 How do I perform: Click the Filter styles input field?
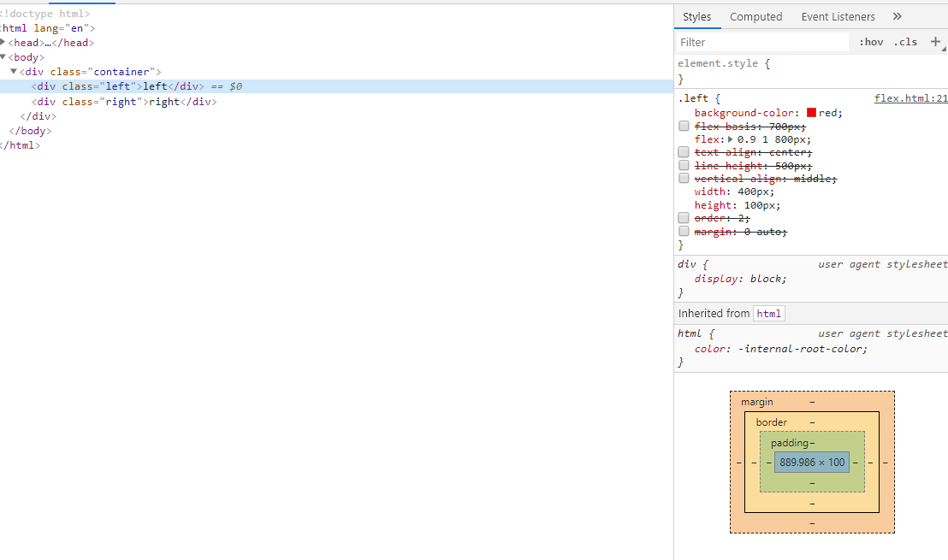pyautogui.click(x=763, y=42)
